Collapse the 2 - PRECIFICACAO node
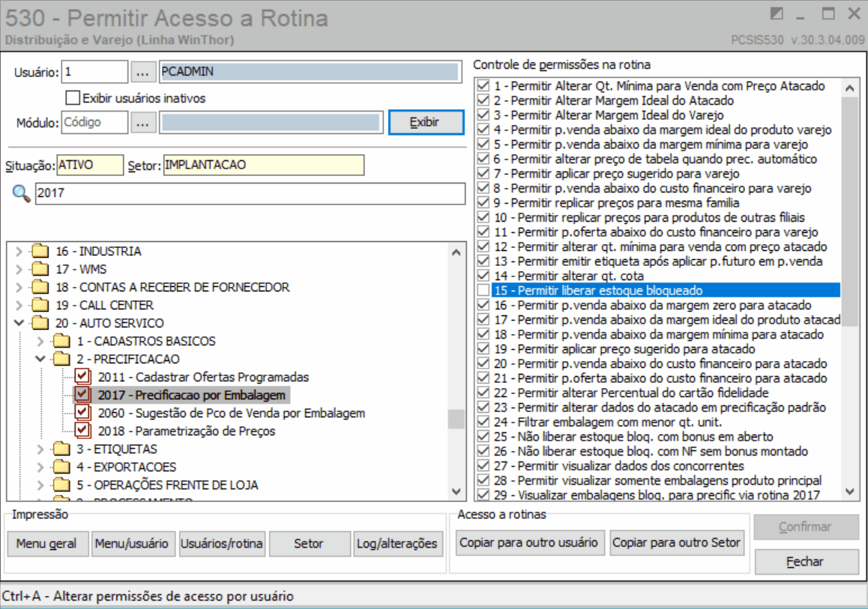Image resolution: width=868 pixels, height=609 pixels. pyautogui.click(x=40, y=358)
